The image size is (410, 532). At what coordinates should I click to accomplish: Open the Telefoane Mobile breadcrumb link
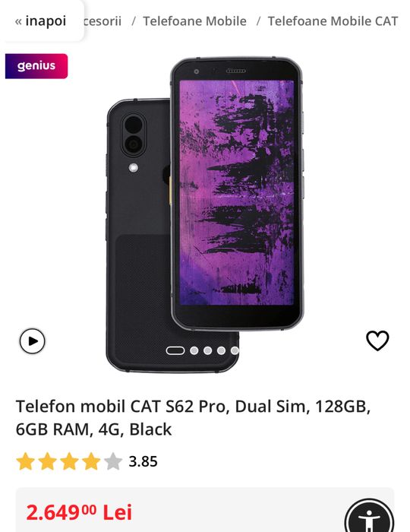pyautogui.click(x=194, y=21)
